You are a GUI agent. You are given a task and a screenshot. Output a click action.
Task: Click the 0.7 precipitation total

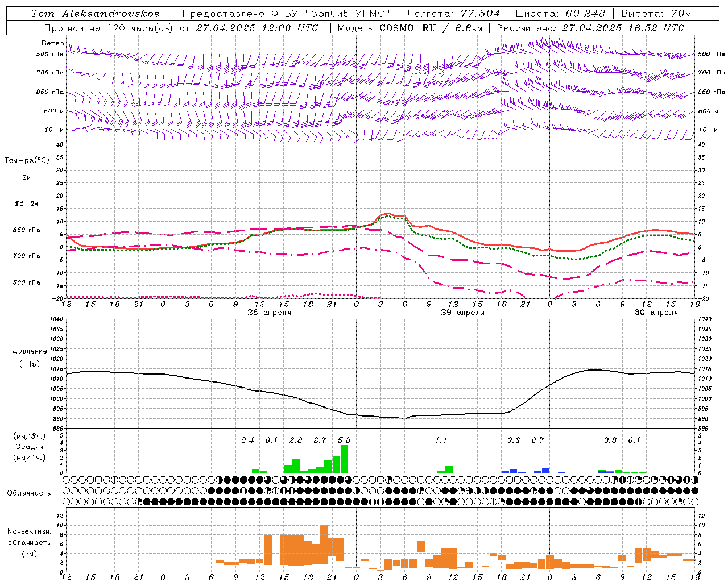point(537,440)
